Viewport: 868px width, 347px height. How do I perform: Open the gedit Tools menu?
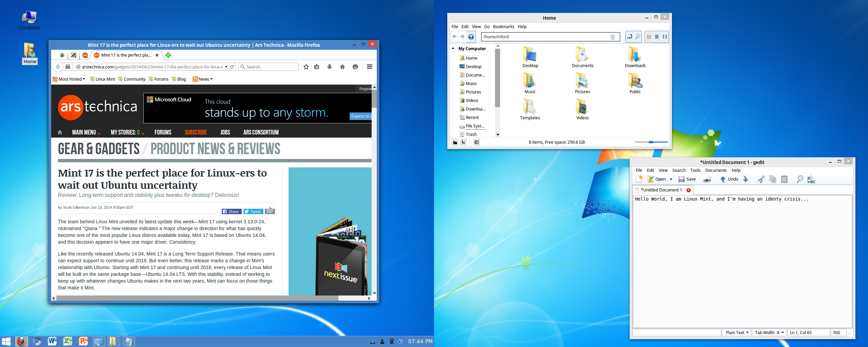[x=695, y=170]
